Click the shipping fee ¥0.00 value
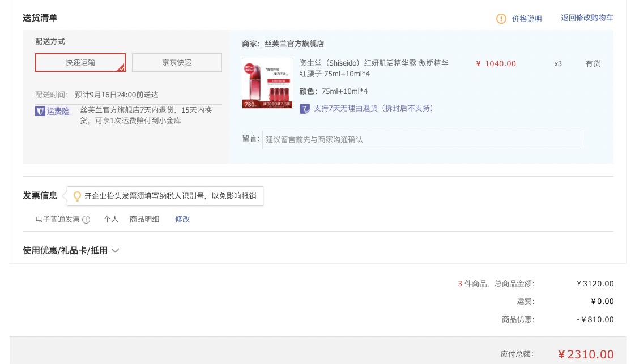Image resolution: width=635 pixels, height=364 pixels. 602,301
